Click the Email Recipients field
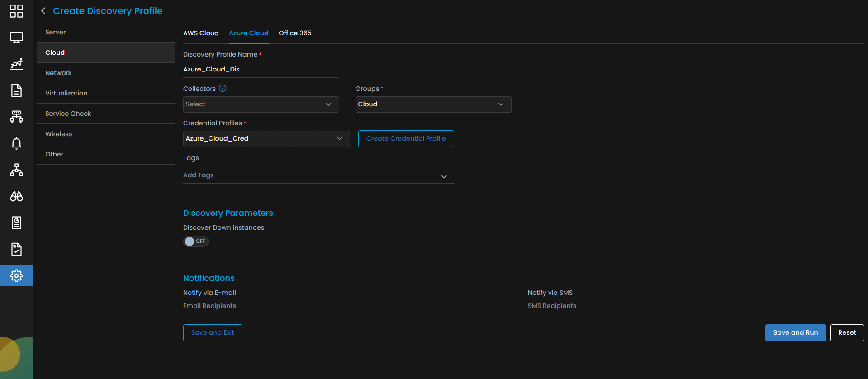 point(347,306)
